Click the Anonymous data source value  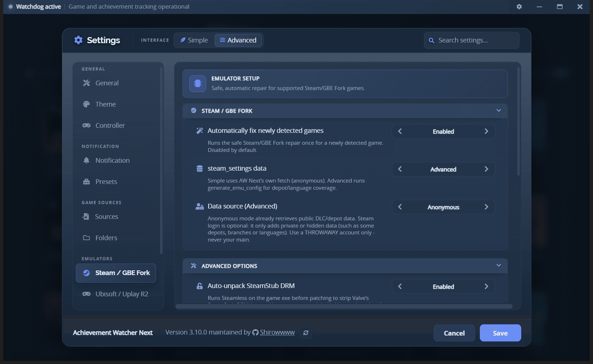(x=443, y=207)
